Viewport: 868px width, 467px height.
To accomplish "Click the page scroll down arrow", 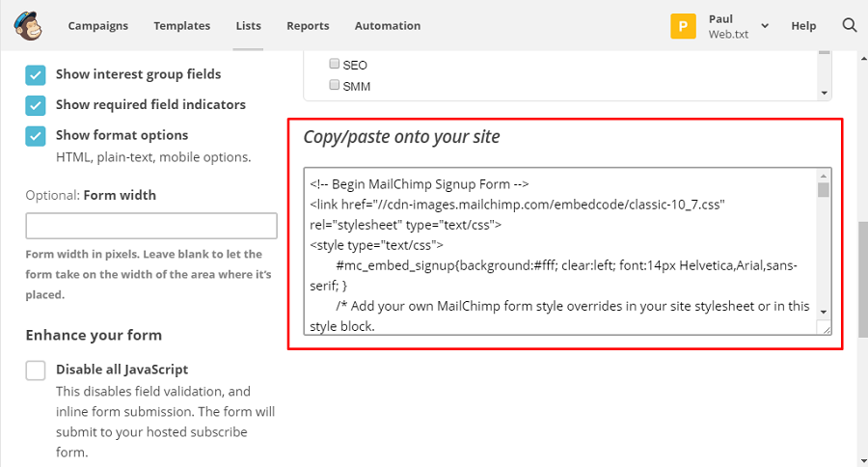I will (863, 461).
